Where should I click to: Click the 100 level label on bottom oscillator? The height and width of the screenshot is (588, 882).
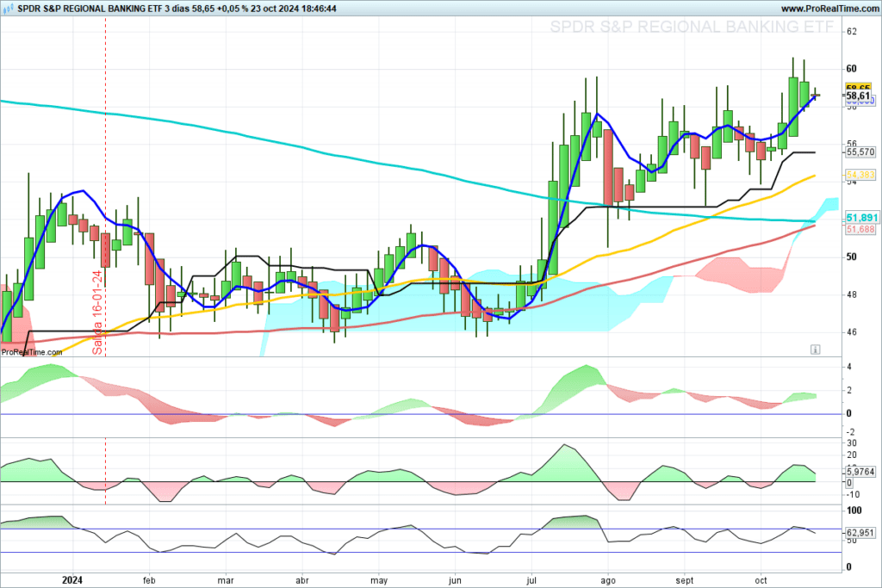pyautogui.click(x=854, y=511)
